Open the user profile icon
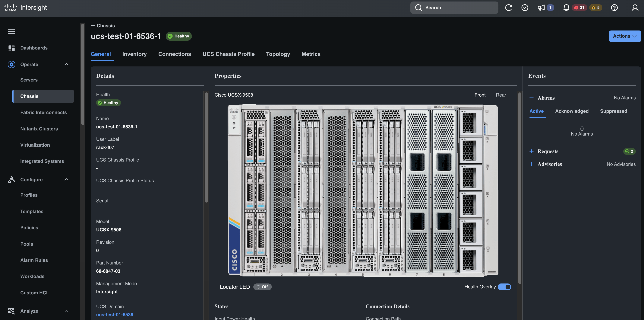 point(635,8)
